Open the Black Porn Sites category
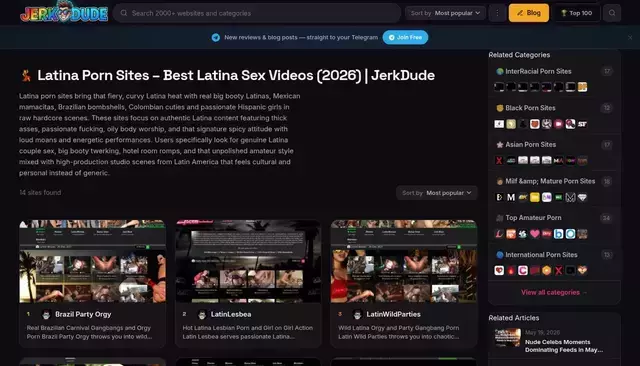Screen dimensions: 640x366 point(530,108)
